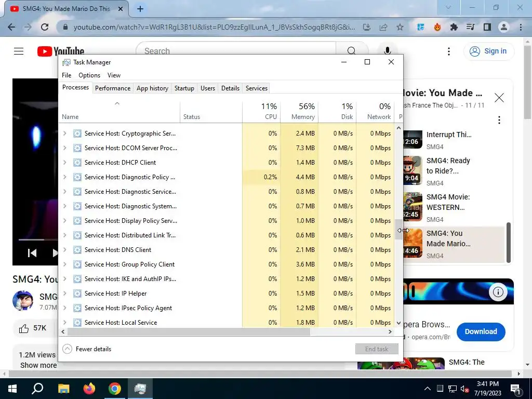Expand Service Host: Group Policy Client row
Screen dimensions: 532x399
tap(65, 264)
